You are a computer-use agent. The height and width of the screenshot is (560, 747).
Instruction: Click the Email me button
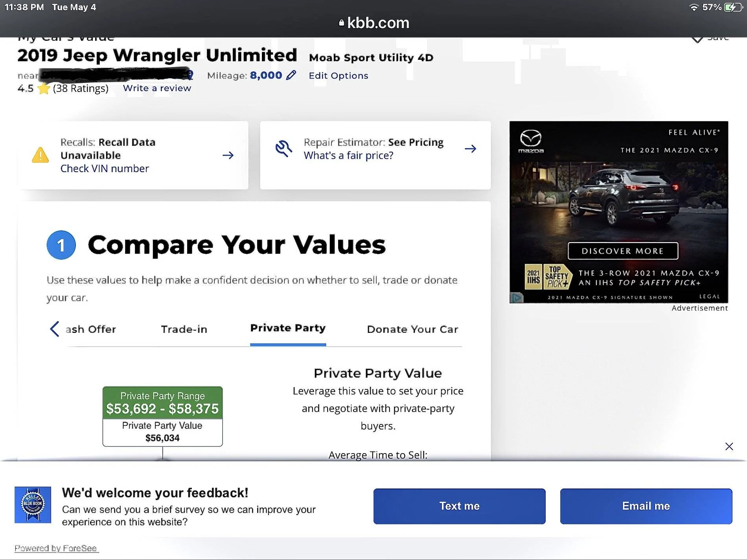[x=646, y=506]
